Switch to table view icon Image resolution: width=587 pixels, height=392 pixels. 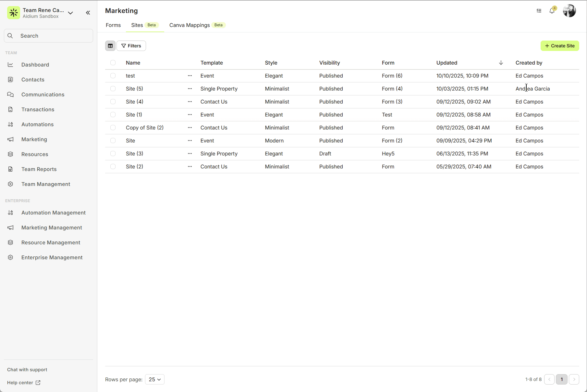coord(110,46)
